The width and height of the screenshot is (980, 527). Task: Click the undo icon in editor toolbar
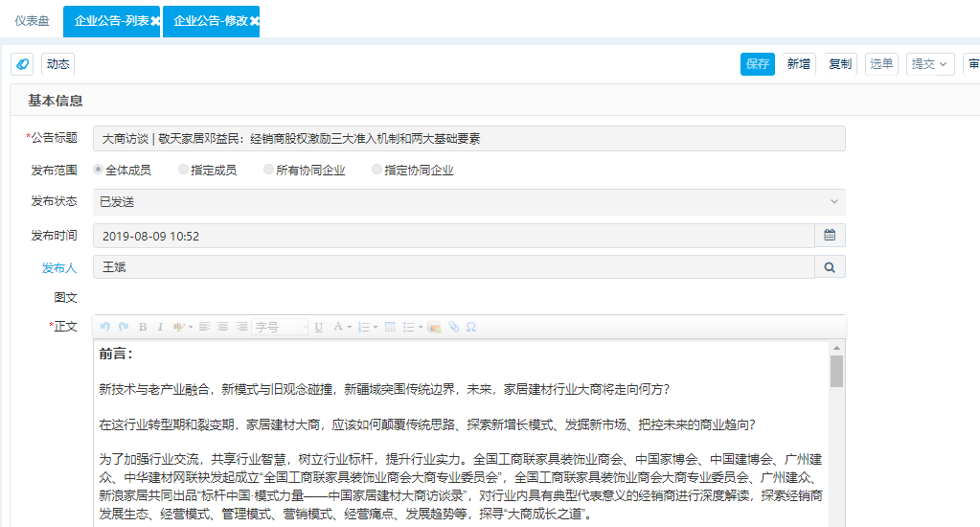[x=105, y=327]
